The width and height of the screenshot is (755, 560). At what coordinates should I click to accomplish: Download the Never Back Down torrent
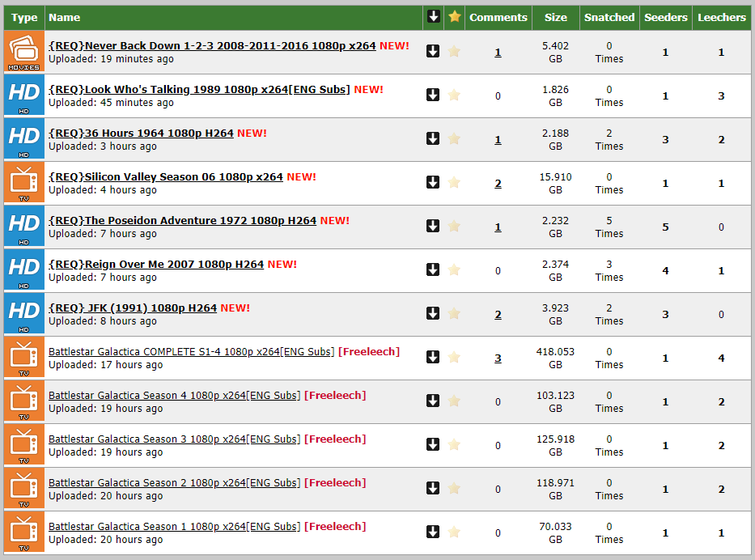pos(433,52)
